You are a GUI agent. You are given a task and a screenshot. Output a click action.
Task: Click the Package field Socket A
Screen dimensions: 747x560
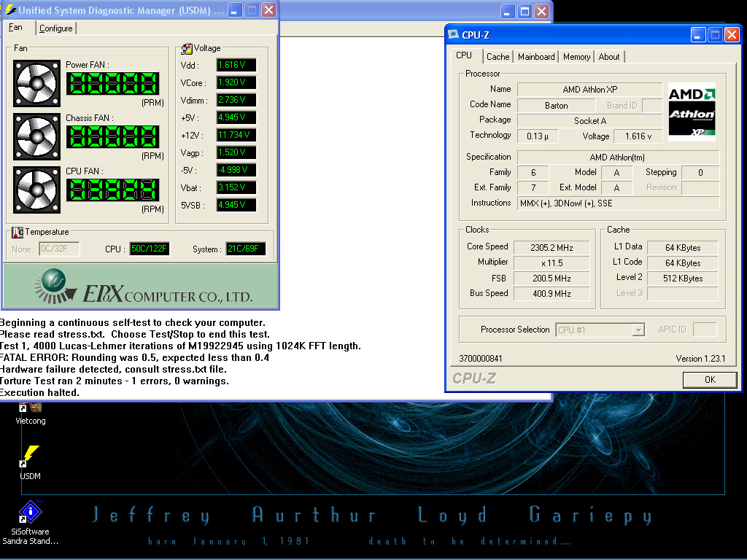point(589,121)
